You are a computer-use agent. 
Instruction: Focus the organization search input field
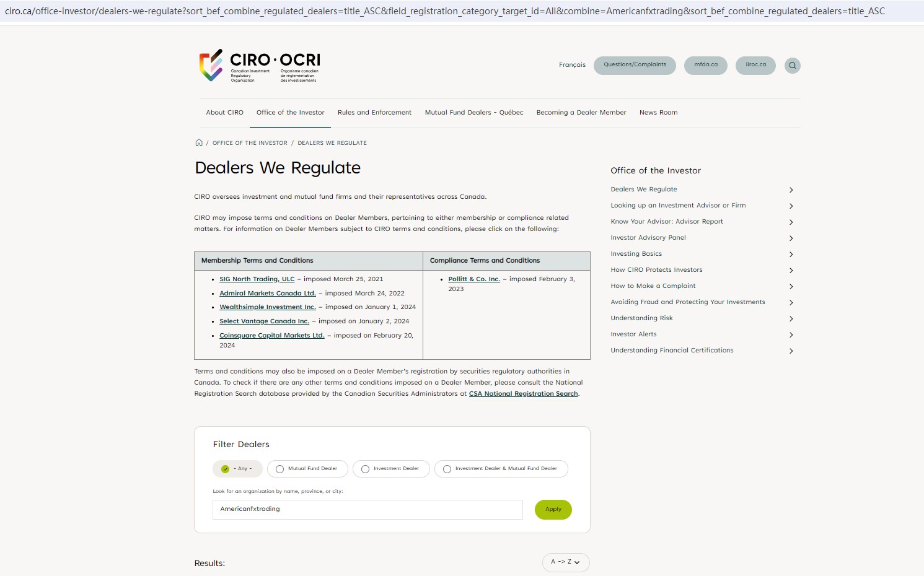pyautogui.click(x=367, y=510)
